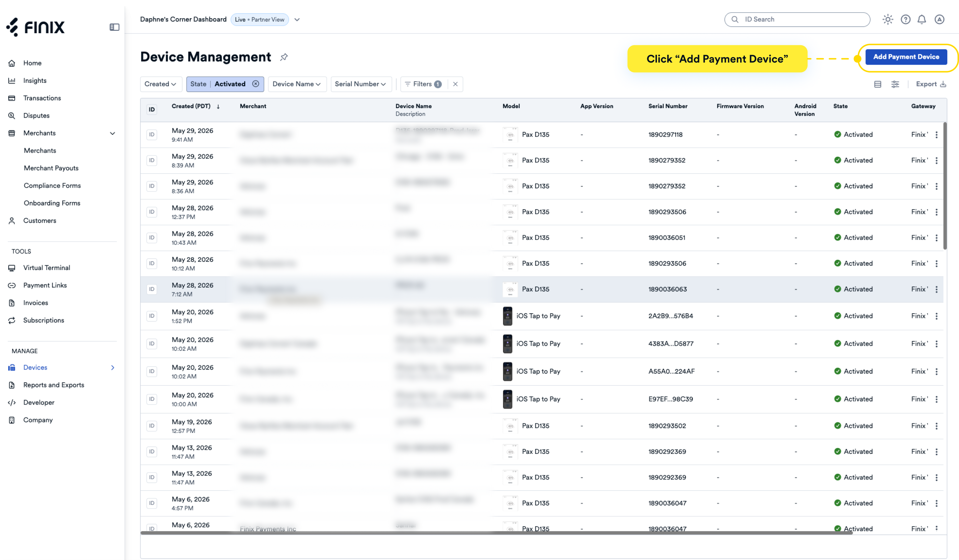Open the Device Name filter dropdown
Viewport: 959px width, 560px height.
click(297, 84)
